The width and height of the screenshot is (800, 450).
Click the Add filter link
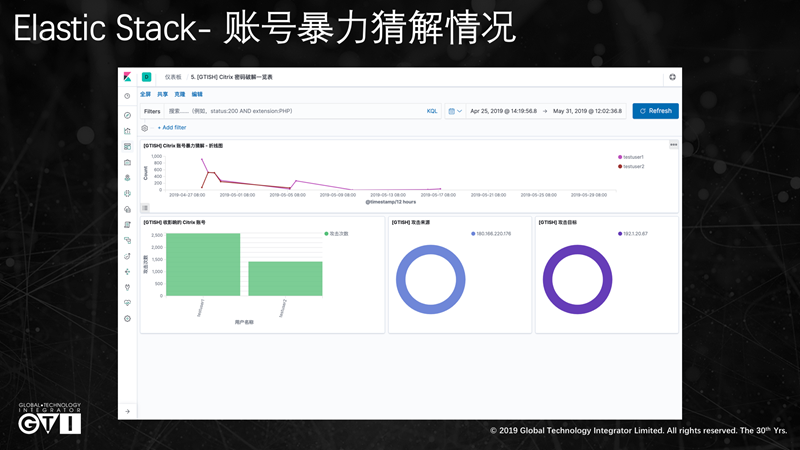pyautogui.click(x=172, y=128)
